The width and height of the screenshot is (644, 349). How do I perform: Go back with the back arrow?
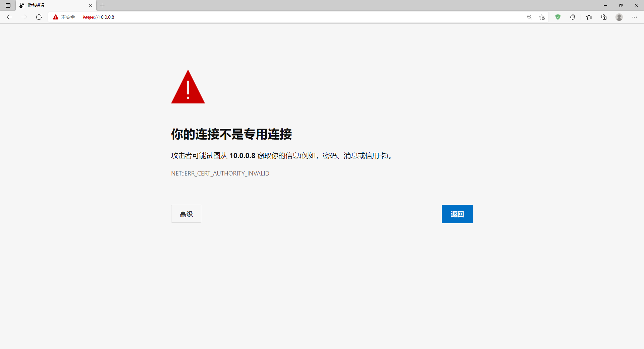pos(9,17)
